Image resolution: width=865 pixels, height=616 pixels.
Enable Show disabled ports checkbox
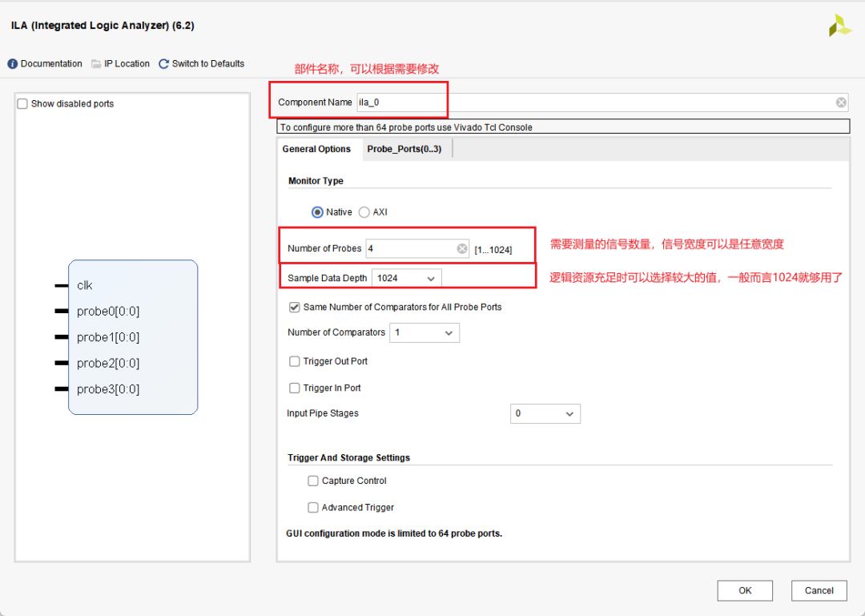point(22,104)
